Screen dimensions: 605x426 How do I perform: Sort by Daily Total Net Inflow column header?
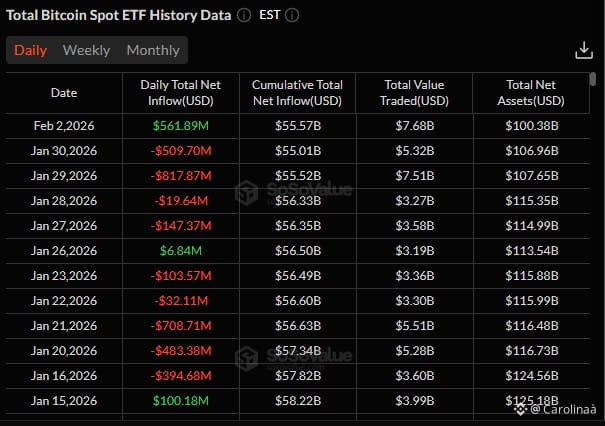(x=181, y=93)
